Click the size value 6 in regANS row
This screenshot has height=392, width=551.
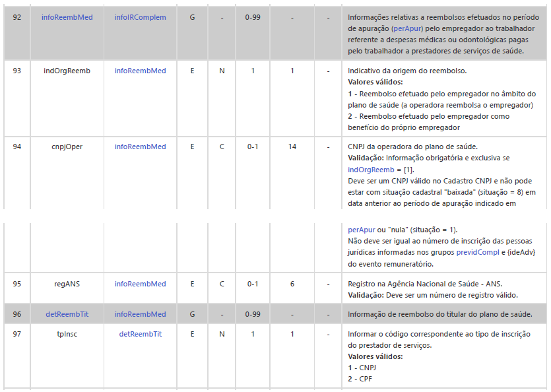(x=292, y=284)
